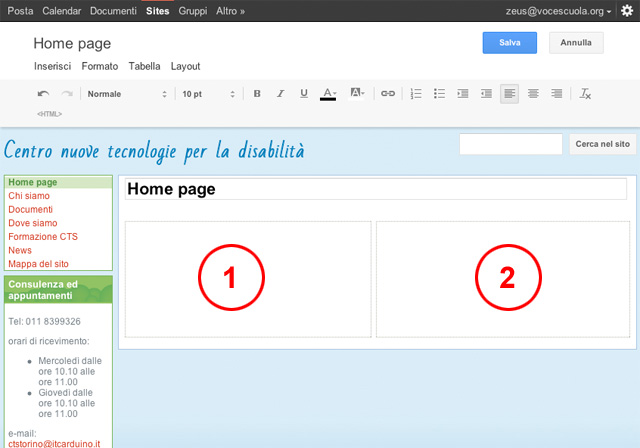Screen dimensions: 640x448
Task: Insert a numbered list
Action: [x=415, y=94]
